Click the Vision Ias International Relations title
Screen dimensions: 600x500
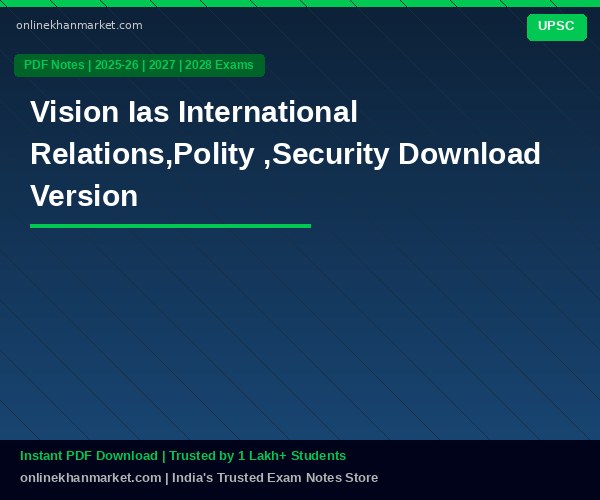[x=285, y=153]
